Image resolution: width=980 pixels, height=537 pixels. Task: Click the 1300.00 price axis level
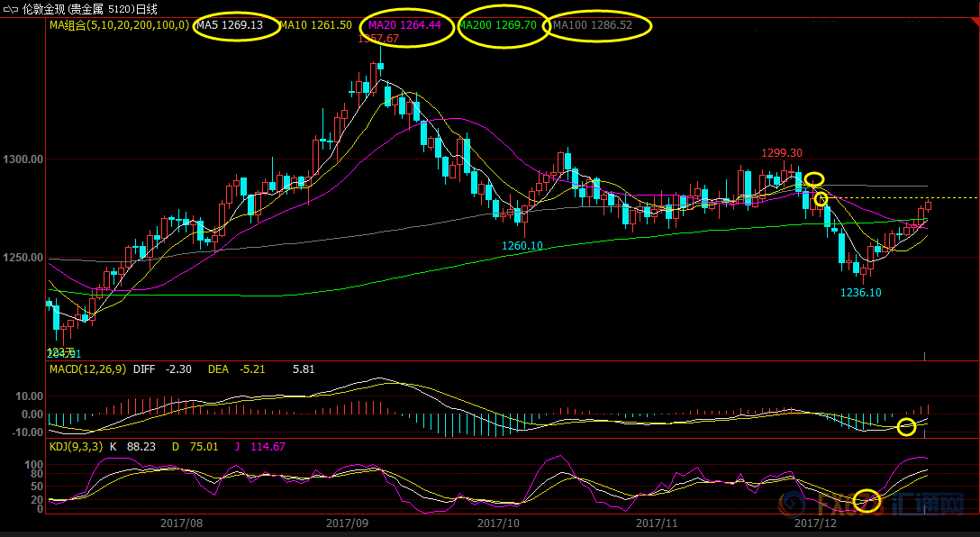23,159
